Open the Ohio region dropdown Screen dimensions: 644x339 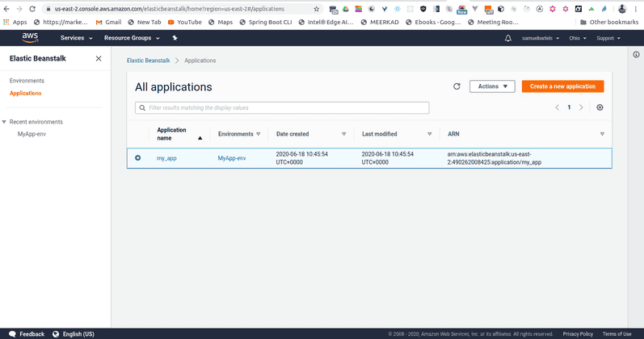click(578, 38)
